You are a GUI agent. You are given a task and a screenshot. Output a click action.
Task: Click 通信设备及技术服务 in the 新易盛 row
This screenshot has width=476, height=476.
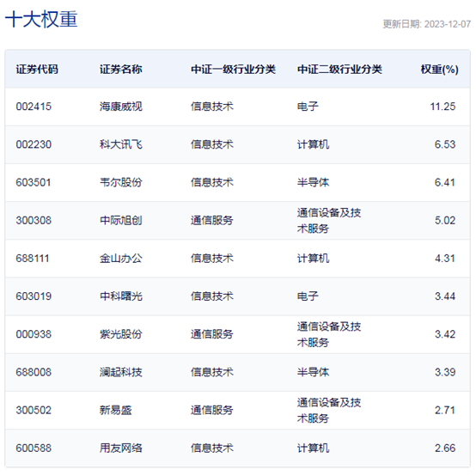(x=329, y=411)
